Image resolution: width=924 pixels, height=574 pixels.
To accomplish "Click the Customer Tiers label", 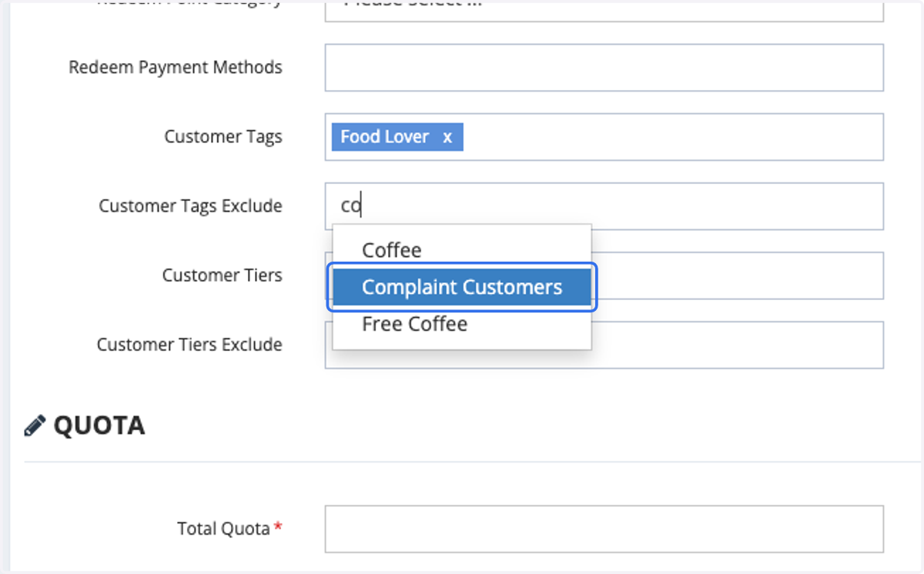I will tap(223, 275).
